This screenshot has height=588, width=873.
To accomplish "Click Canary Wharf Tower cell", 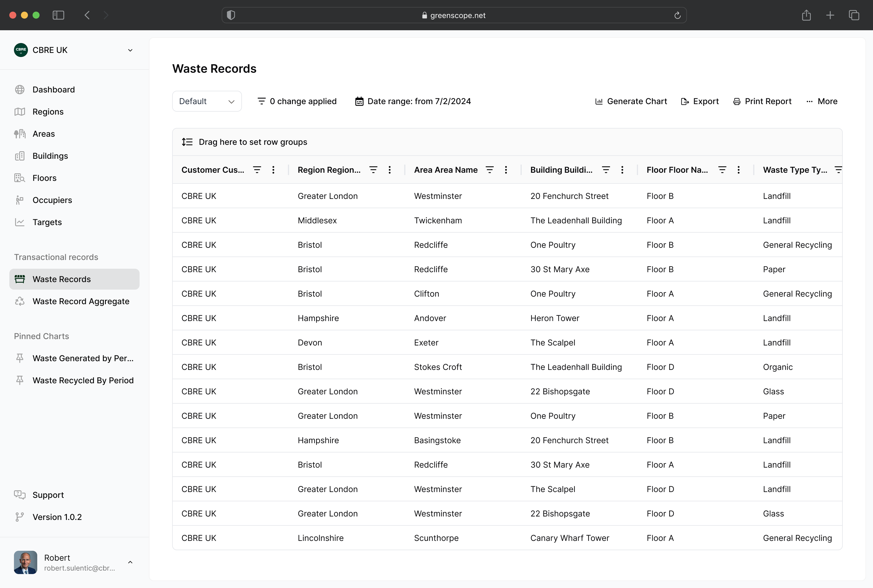I will pos(570,538).
